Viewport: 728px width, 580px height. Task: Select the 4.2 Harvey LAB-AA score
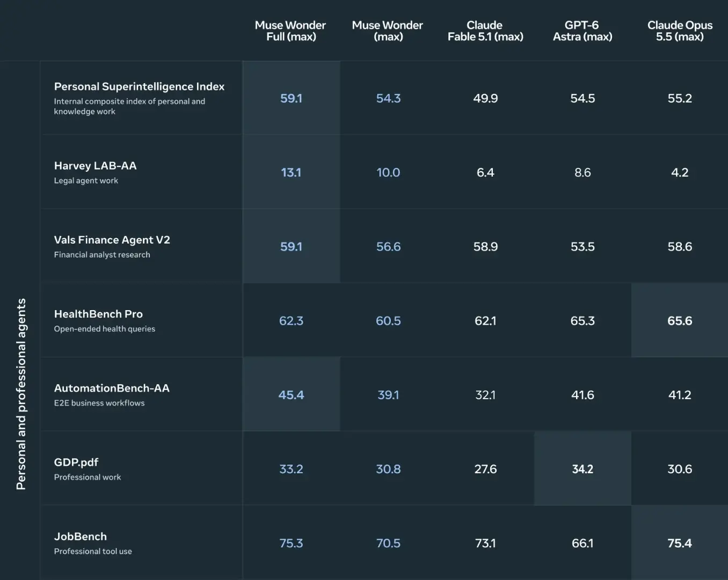pyautogui.click(x=680, y=172)
